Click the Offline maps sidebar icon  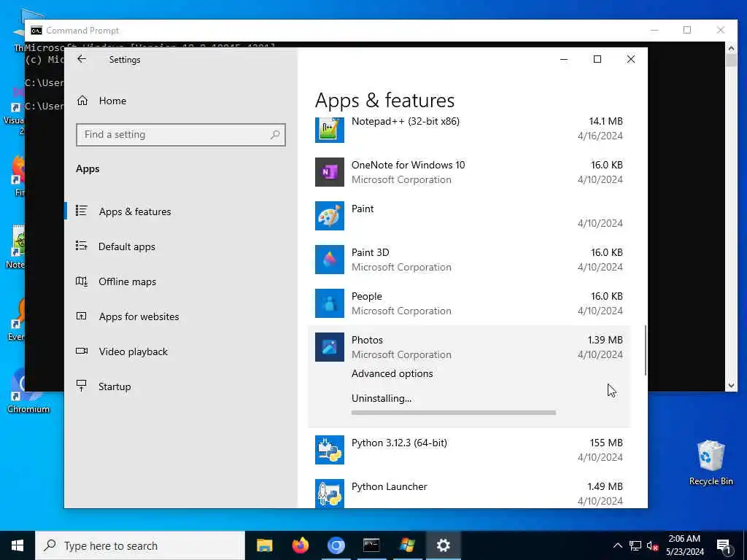pyautogui.click(x=82, y=281)
